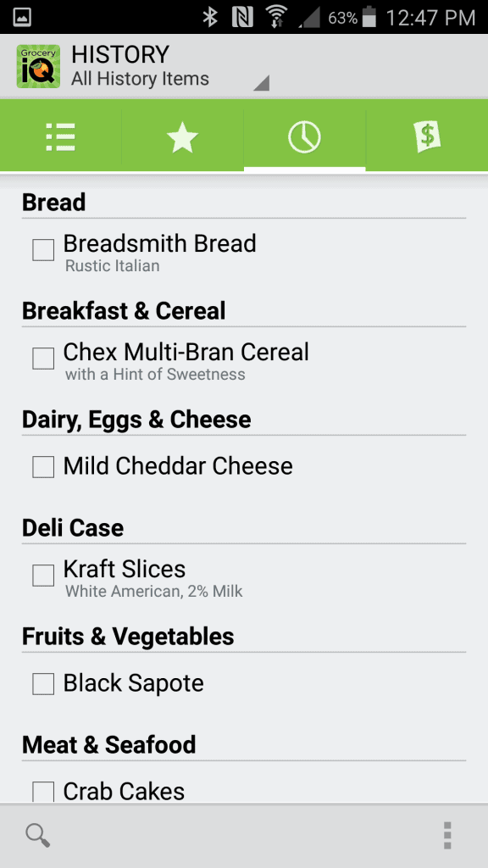Tap the Kraft Slices item name
Screen dimensions: 488x868
[125, 569]
